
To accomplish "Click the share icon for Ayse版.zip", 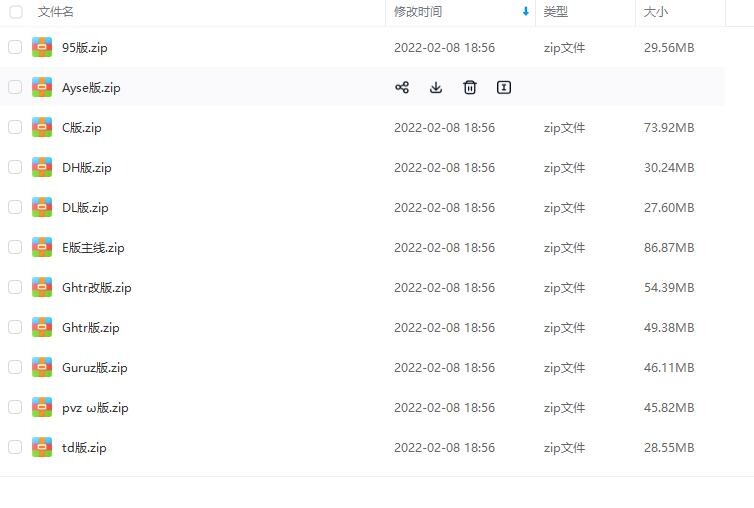I will tap(402, 88).
